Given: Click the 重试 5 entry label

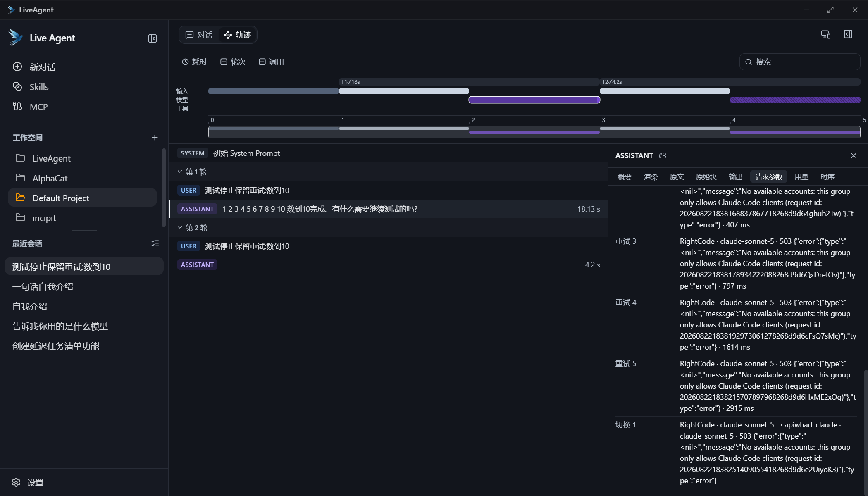Looking at the screenshot, I should [x=626, y=364].
